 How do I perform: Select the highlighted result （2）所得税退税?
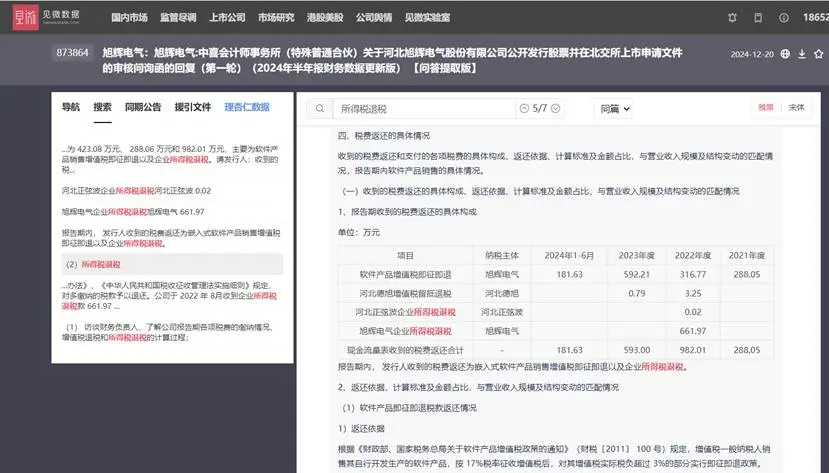click(172, 264)
